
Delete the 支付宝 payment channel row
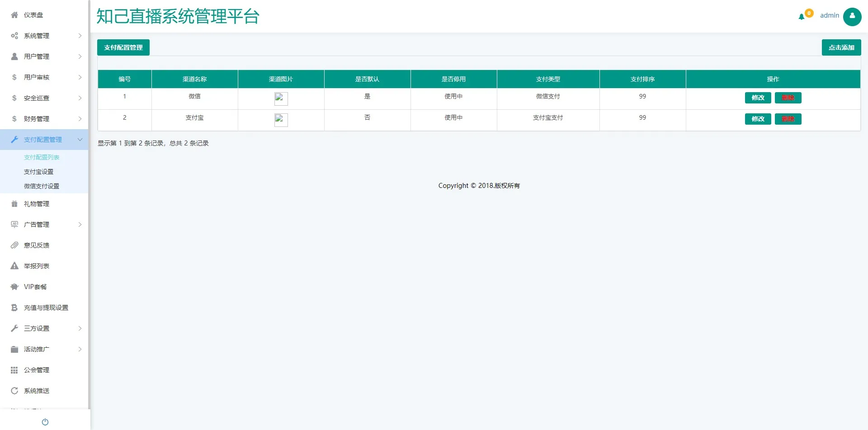[x=788, y=119]
